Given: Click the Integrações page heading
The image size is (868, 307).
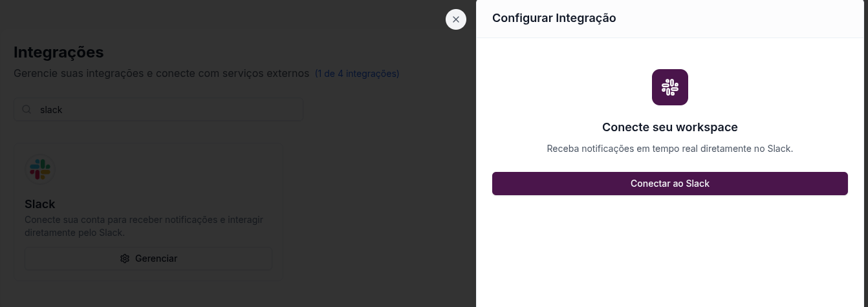Looking at the screenshot, I should tap(58, 52).
